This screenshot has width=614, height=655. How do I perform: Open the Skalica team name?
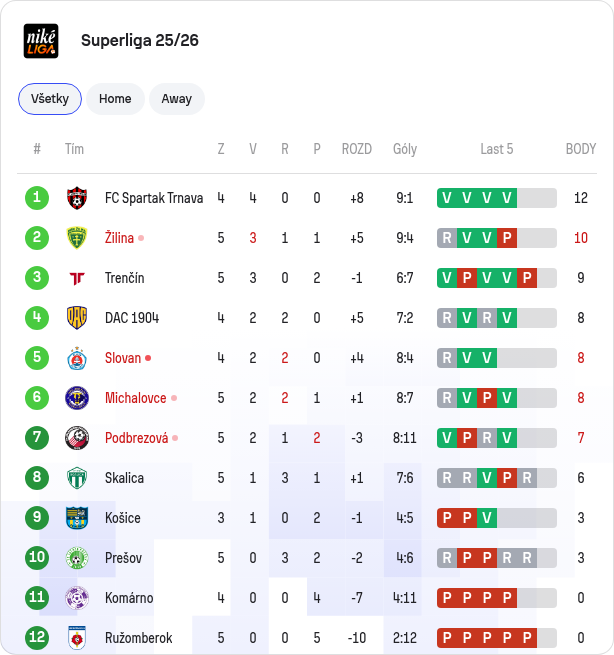tap(124, 478)
